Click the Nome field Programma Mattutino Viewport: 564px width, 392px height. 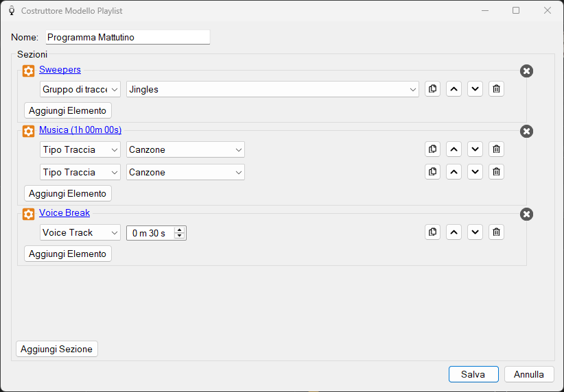[128, 38]
